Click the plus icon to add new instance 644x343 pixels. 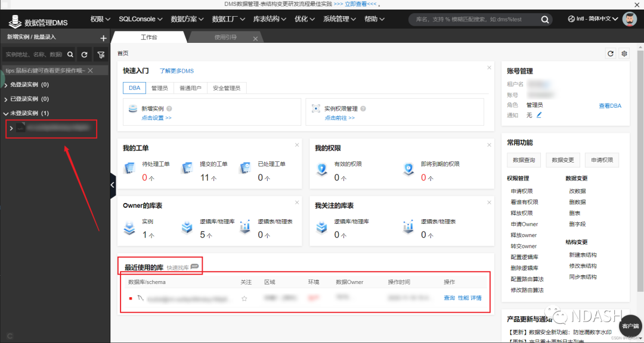pos(105,37)
